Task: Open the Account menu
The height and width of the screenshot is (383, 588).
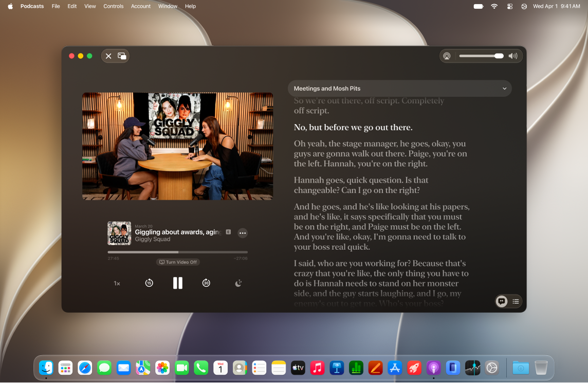Action: pos(141,6)
